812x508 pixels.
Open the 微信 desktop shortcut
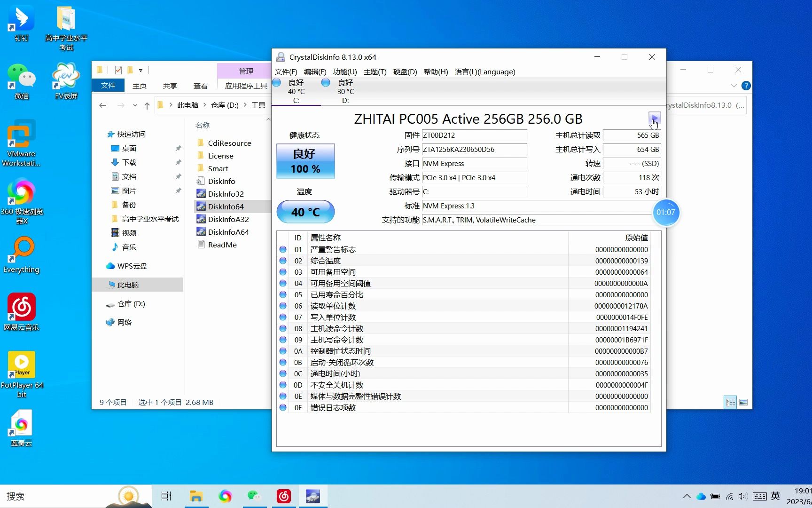coord(22,81)
